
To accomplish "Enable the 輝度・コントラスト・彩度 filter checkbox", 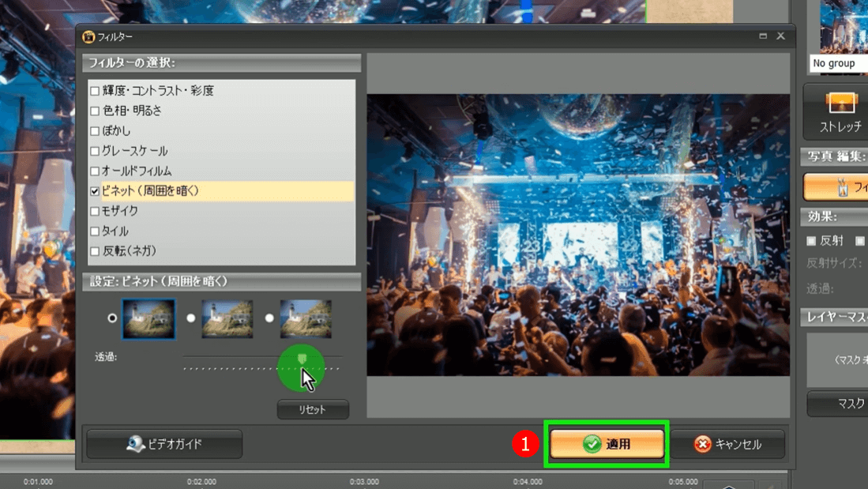I will point(95,91).
